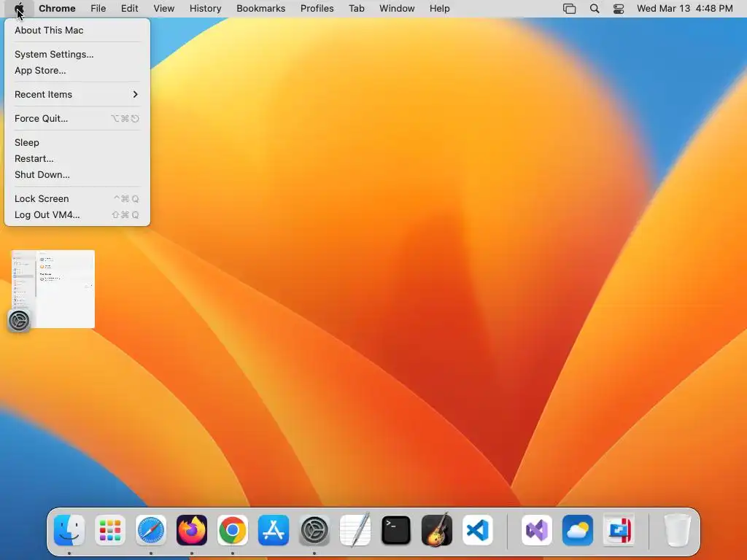The height and width of the screenshot is (560, 747).
Task: Open the Edit menu
Action: (129, 9)
